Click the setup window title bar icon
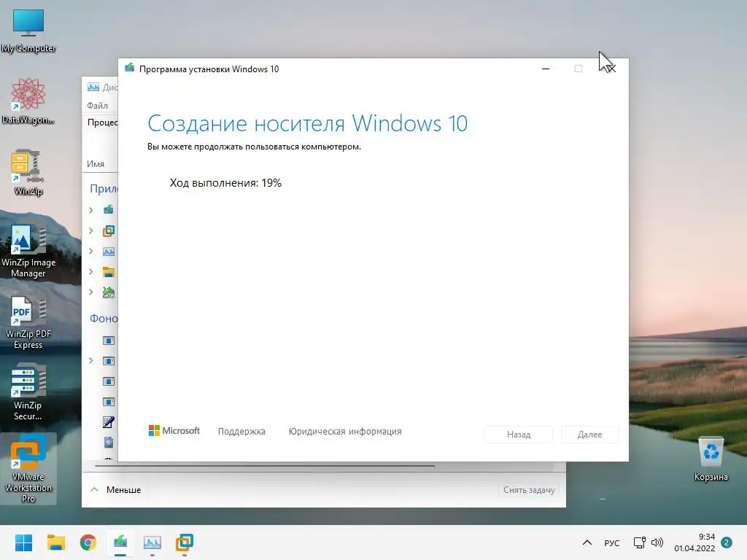Image resolution: width=747 pixels, height=560 pixels. pyautogui.click(x=130, y=69)
